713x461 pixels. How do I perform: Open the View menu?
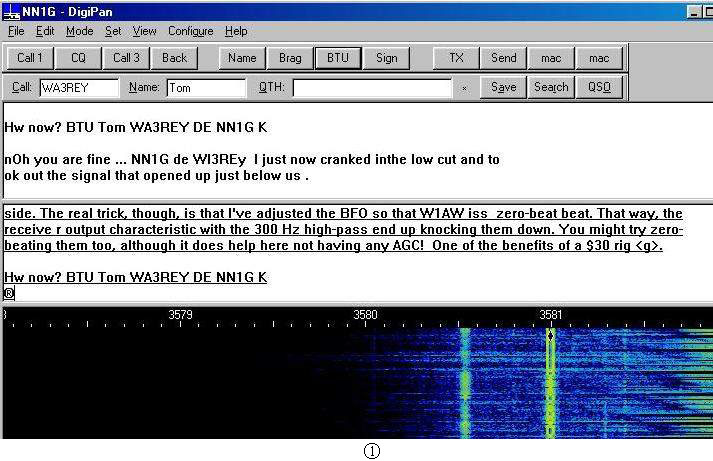(144, 31)
